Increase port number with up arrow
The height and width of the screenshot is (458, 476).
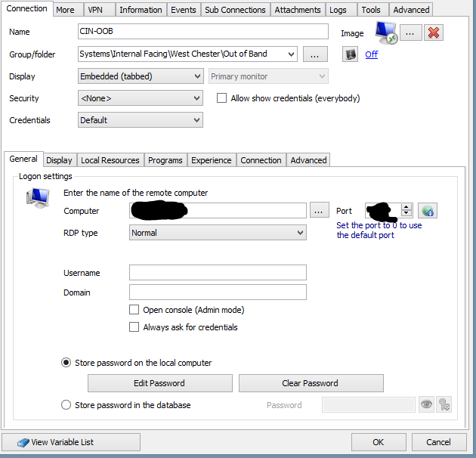(x=406, y=207)
